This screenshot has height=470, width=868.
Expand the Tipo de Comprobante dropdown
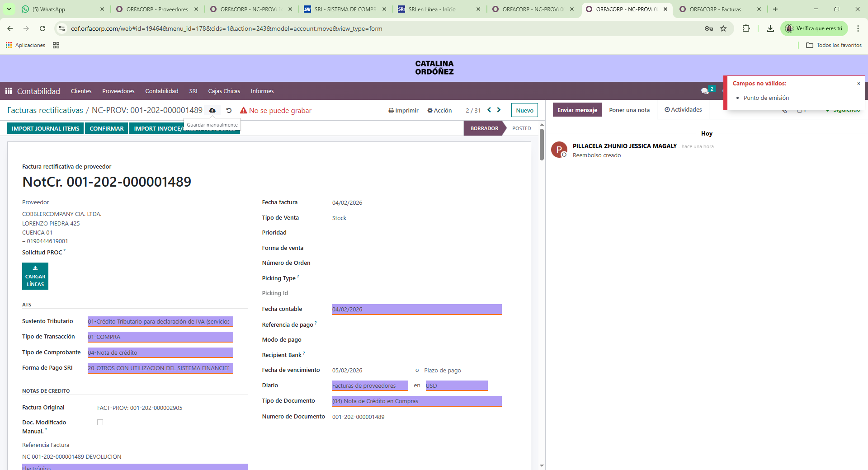[160, 352]
